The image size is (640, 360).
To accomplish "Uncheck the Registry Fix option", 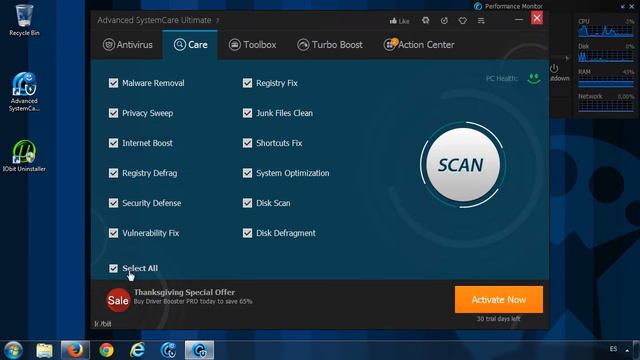I will (x=247, y=83).
